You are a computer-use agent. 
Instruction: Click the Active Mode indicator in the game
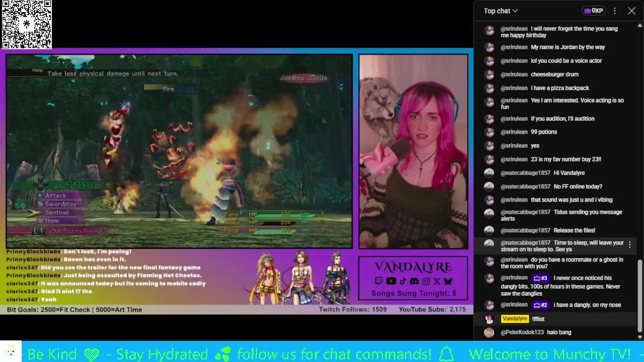coord(304,78)
